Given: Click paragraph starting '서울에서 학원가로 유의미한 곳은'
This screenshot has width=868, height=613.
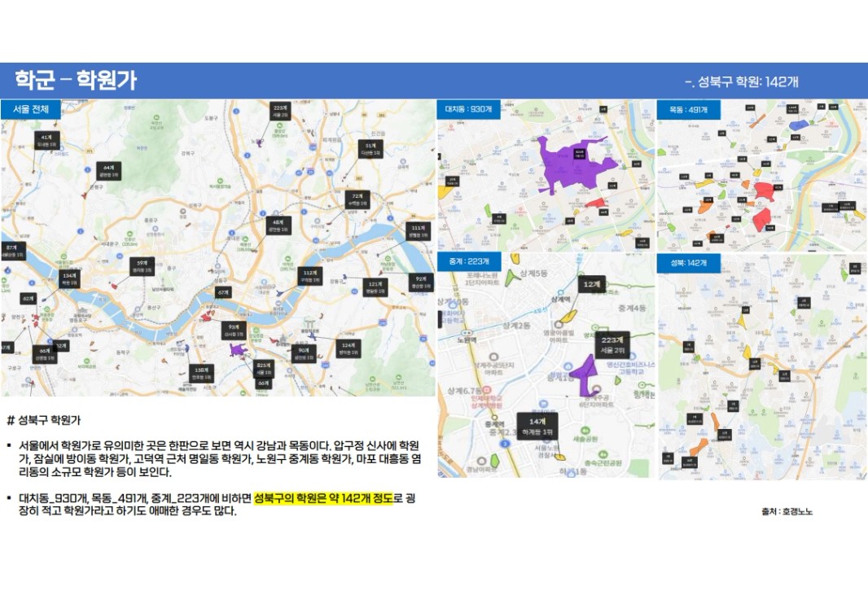Looking at the screenshot, I should pyautogui.click(x=220, y=458).
